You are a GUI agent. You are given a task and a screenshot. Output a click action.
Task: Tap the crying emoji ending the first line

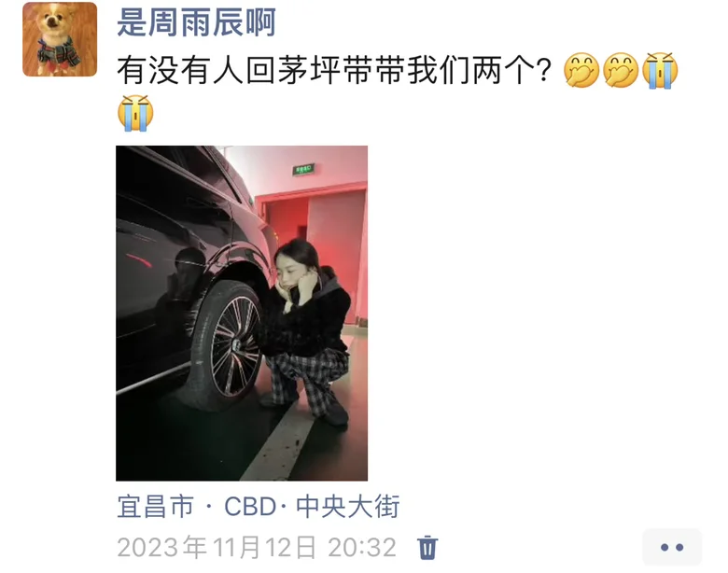coord(660,71)
